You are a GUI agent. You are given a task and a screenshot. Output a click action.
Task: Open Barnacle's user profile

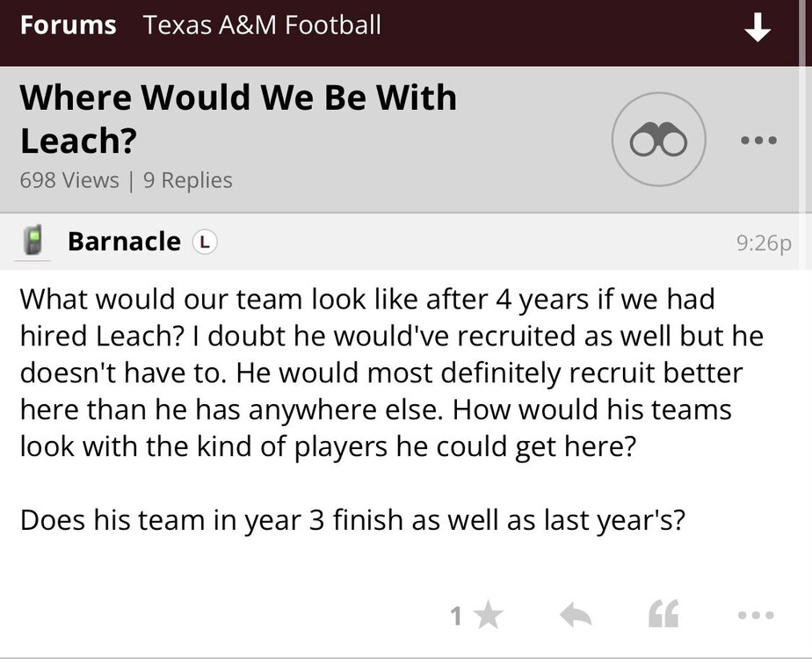pos(124,241)
